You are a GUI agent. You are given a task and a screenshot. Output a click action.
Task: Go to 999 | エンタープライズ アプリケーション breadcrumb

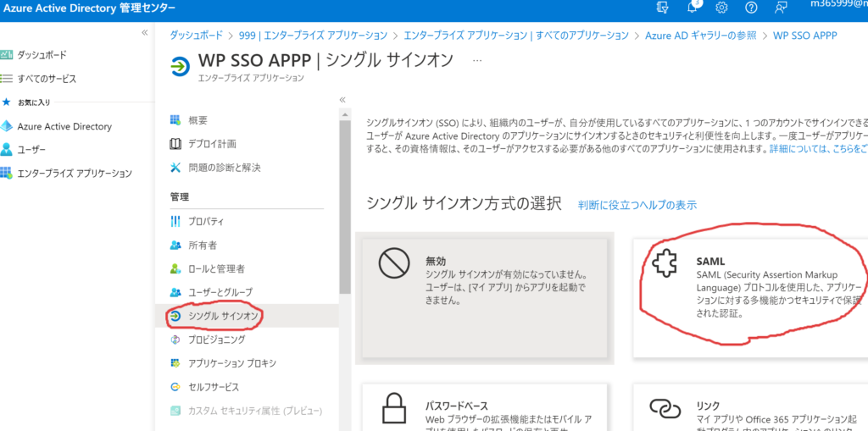click(x=314, y=35)
